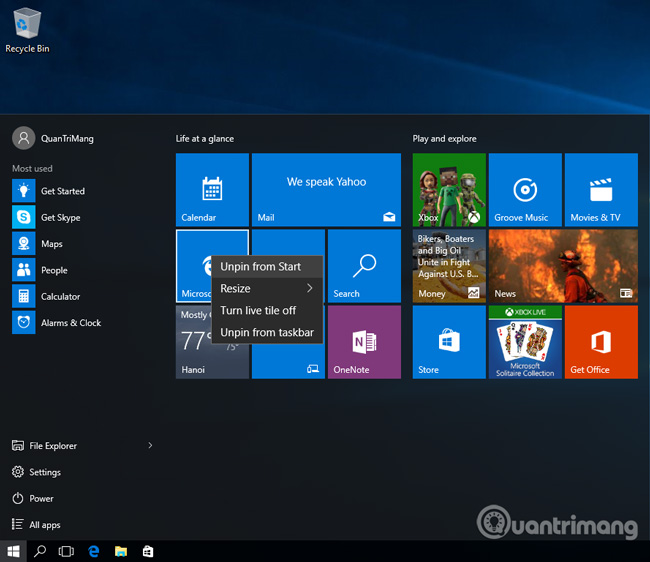Select Unpin from taskbar
The image size is (650, 562).
point(267,332)
